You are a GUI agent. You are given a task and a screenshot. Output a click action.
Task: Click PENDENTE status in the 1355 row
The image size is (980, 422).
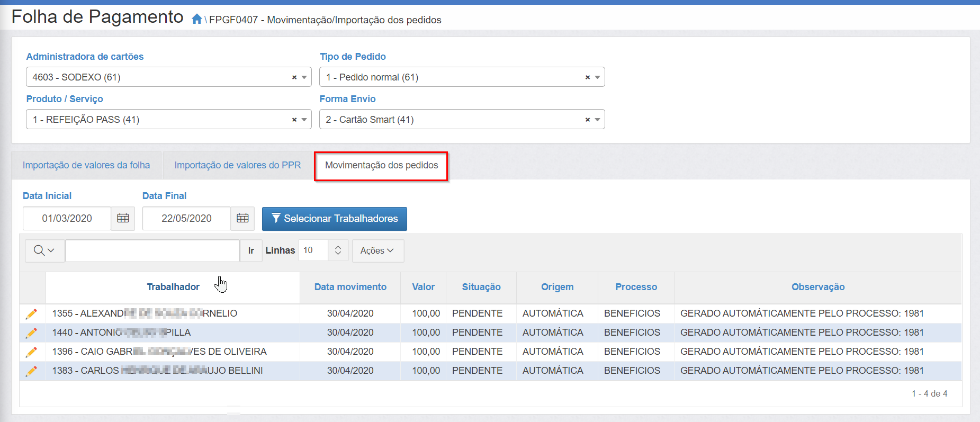(477, 313)
